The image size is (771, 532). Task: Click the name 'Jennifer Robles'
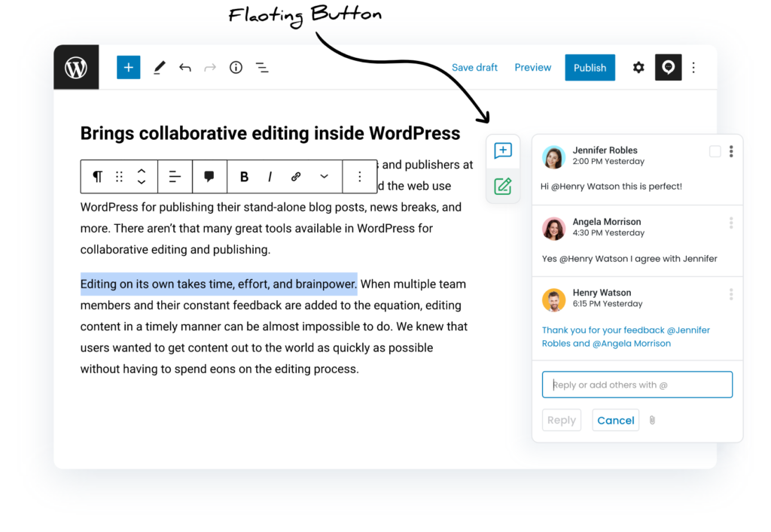[605, 150]
